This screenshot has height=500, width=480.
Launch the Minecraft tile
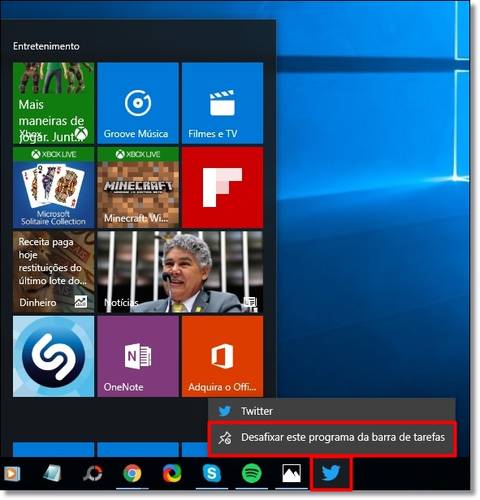click(138, 188)
